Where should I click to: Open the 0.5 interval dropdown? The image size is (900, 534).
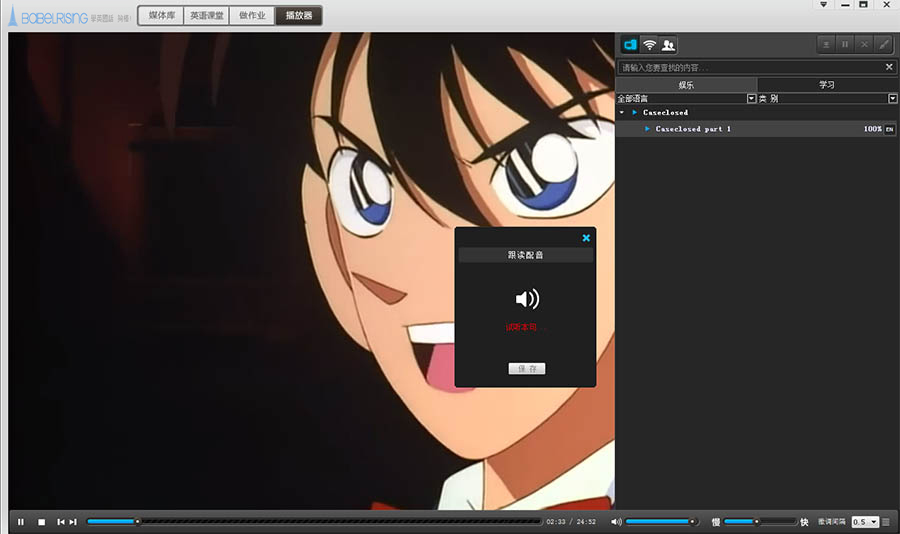point(865,522)
